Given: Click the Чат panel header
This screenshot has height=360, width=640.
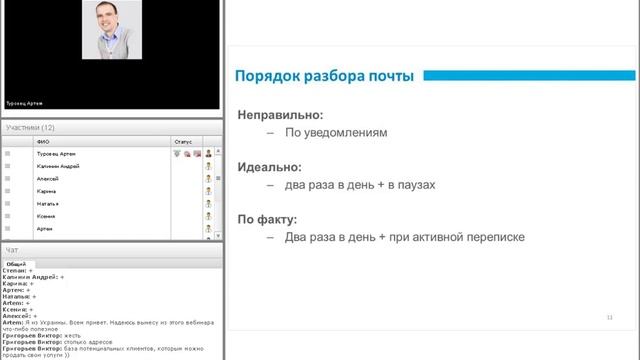Looking at the screenshot, I should 112,250.
